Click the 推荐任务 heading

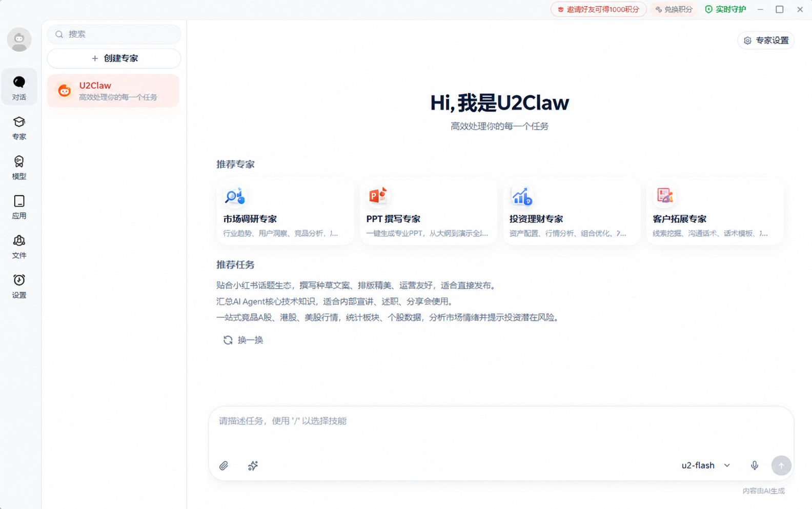coord(235,265)
